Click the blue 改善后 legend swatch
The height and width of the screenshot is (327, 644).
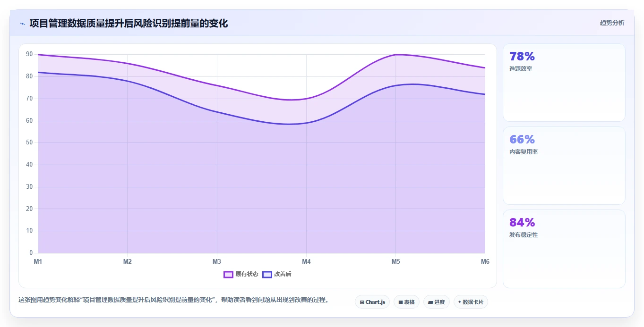tap(267, 274)
